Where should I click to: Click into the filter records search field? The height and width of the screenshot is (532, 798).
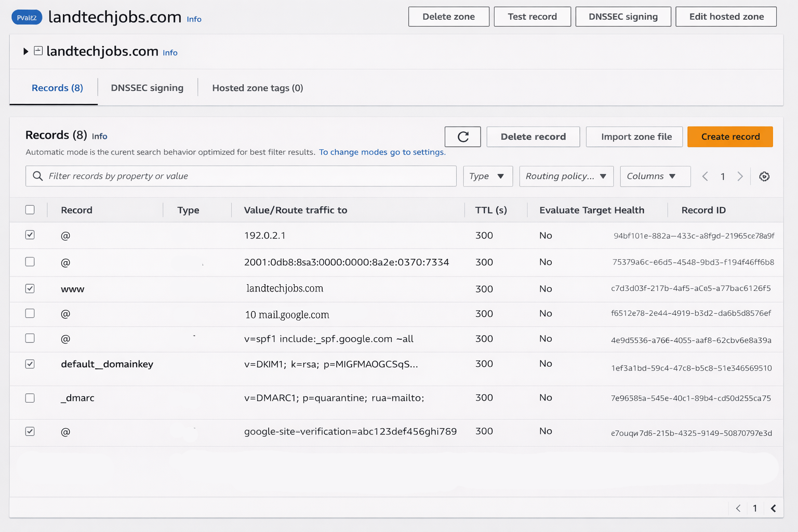(249, 176)
